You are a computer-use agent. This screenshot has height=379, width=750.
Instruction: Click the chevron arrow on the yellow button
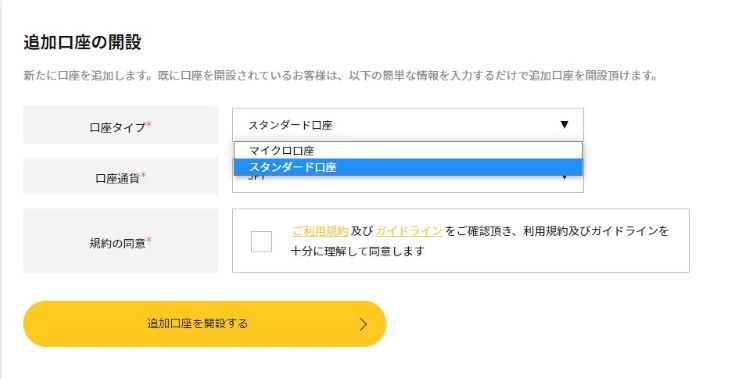[x=364, y=324]
